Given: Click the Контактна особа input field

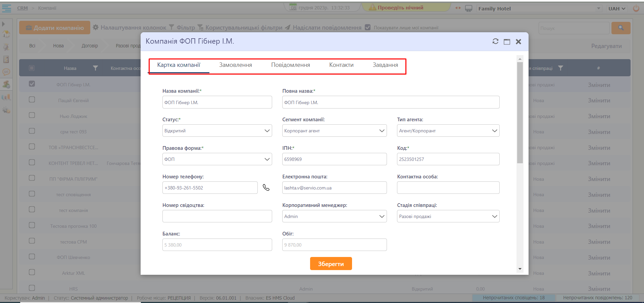Looking at the screenshot, I should (448, 188).
